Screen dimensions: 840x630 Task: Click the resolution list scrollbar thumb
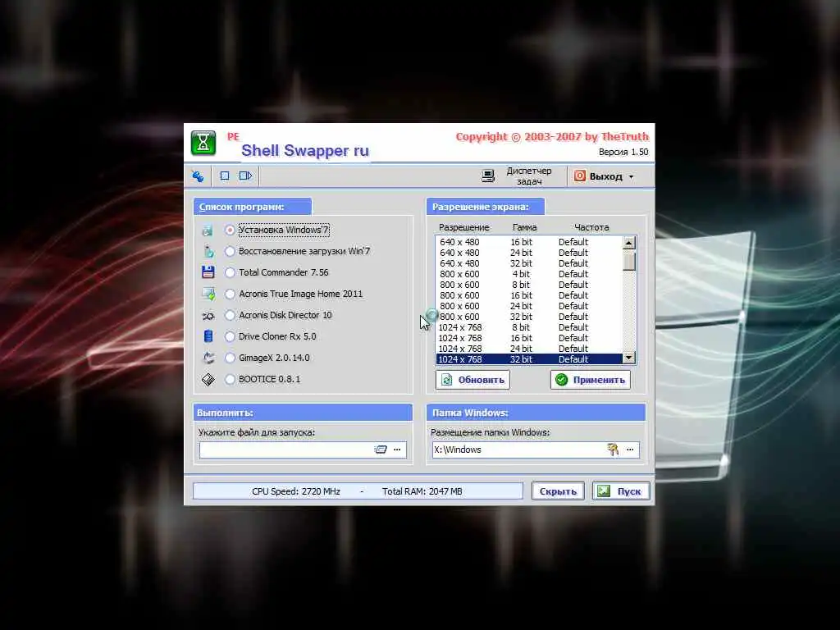pos(629,260)
